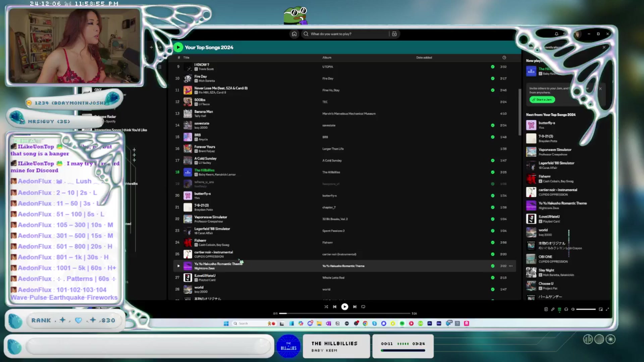This screenshot has width=644, height=362.
Task: Open the lyrics microphone icon
Action: coord(553,309)
